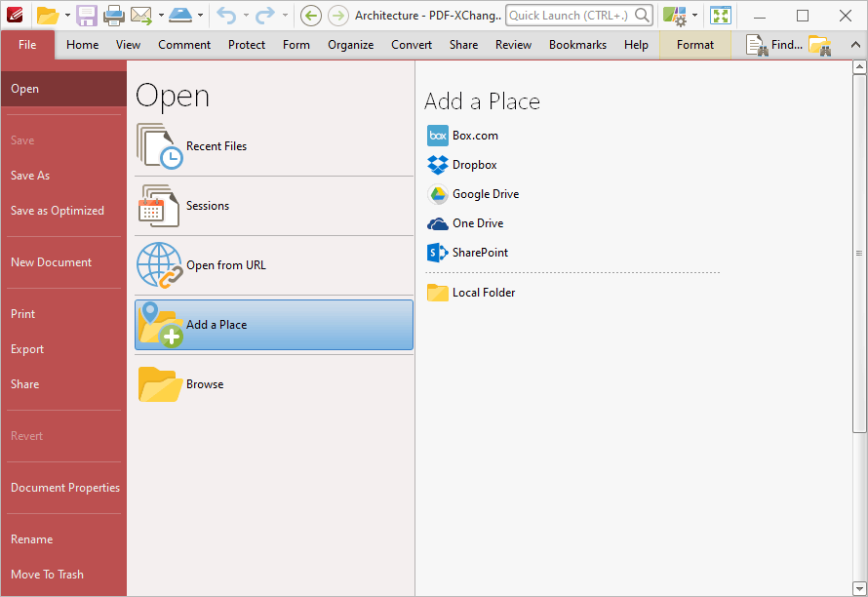Choose Rename in the sidebar
The width and height of the screenshot is (868, 597).
(63, 539)
